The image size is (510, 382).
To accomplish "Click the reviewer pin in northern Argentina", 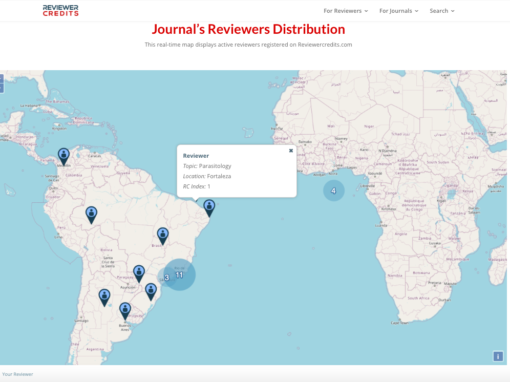I will pos(104,297).
